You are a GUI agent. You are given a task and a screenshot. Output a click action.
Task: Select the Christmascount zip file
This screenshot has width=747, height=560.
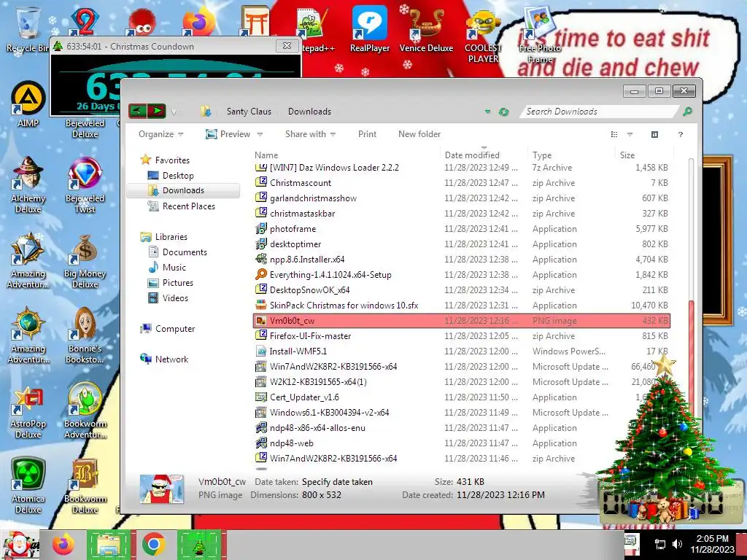click(461, 183)
